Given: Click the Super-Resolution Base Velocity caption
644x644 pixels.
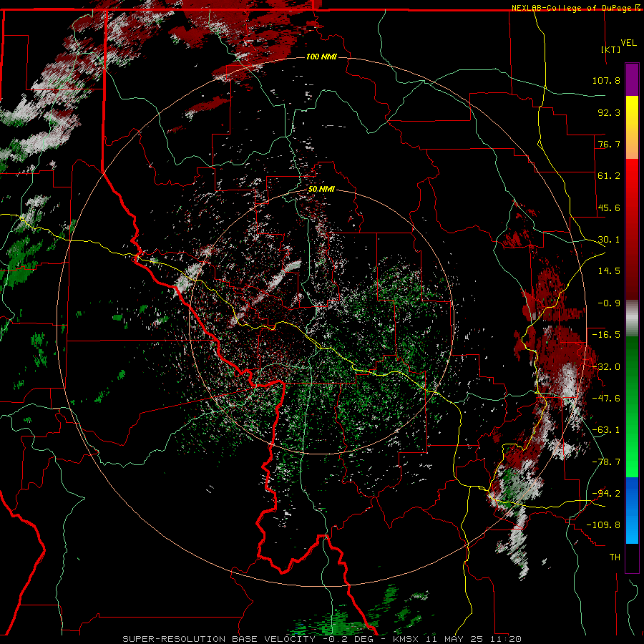Looking at the screenshot, I should click(322, 639).
